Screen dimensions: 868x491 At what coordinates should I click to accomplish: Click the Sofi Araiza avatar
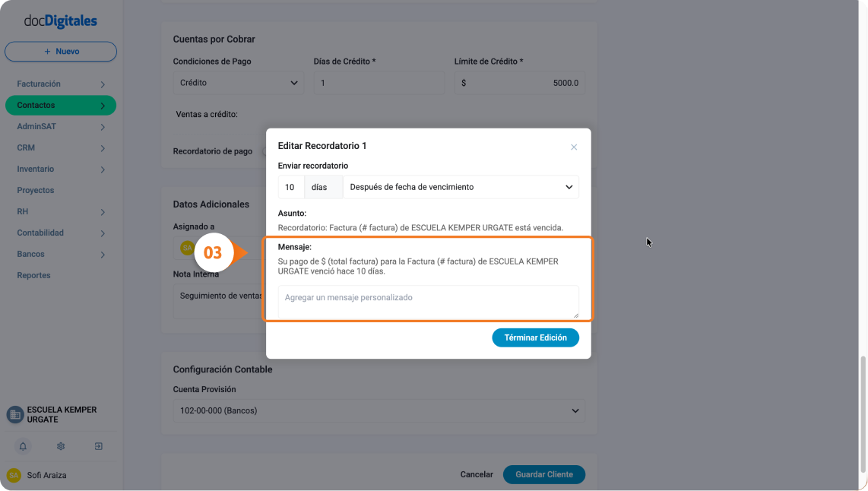[14, 475]
